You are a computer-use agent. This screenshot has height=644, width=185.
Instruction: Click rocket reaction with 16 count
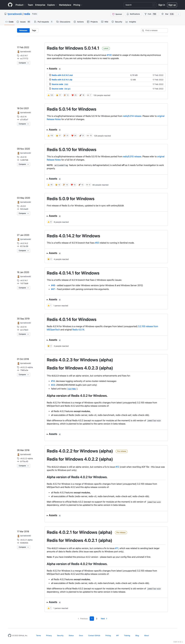click(x=82, y=95)
